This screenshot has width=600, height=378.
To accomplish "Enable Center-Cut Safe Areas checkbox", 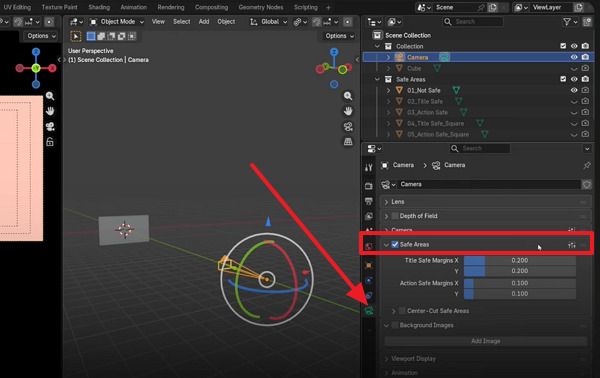I will (402, 311).
